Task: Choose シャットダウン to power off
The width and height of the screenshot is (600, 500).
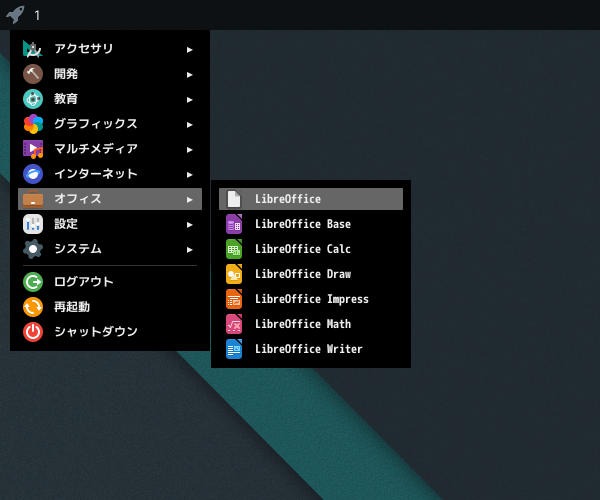Action: tap(110, 332)
